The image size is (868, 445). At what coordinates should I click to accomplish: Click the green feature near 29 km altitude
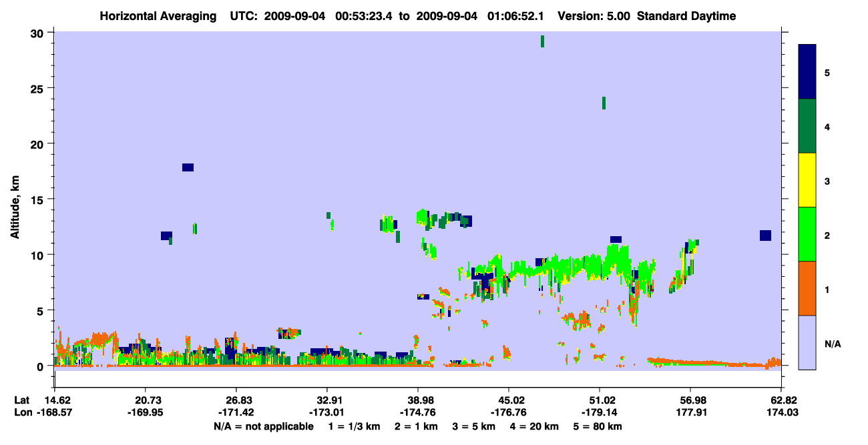[542, 41]
